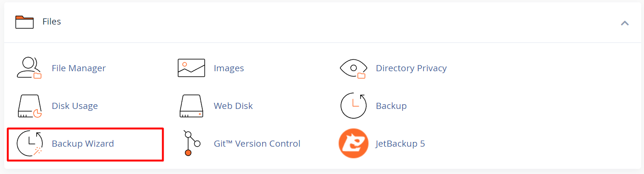Open the Backup clock icon
Image resolution: width=644 pixels, height=174 pixels.
354,106
